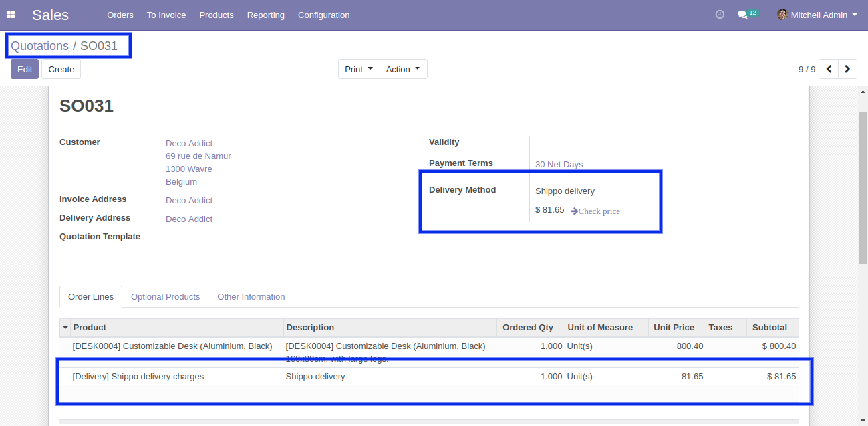Click the Edit button

25,69
